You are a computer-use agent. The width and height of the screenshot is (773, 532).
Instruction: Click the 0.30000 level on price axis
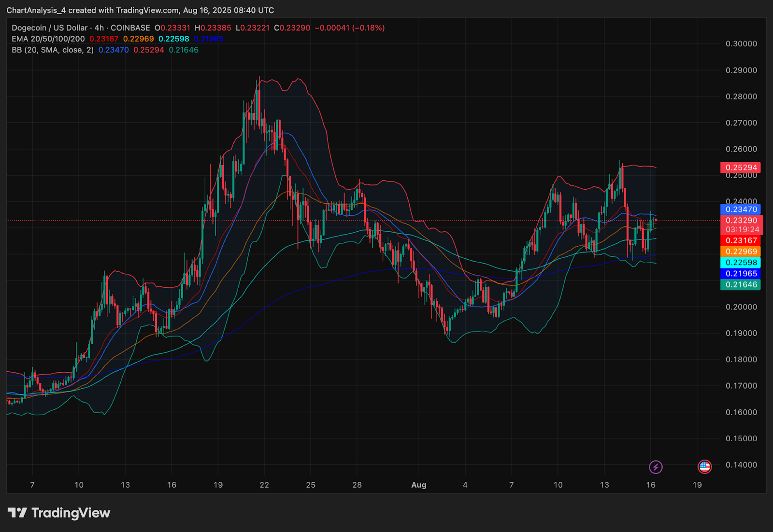pos(741,44)
